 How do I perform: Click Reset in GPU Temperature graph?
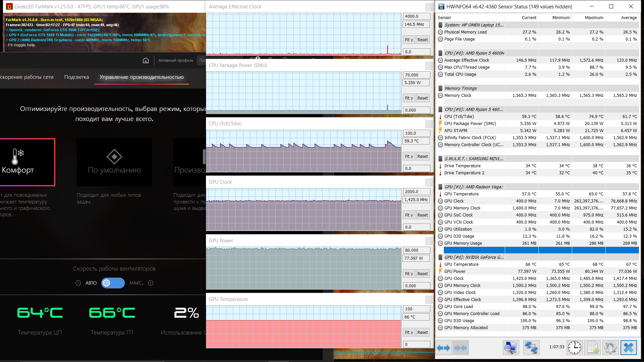pyautogui.click(x=423, y=332)
